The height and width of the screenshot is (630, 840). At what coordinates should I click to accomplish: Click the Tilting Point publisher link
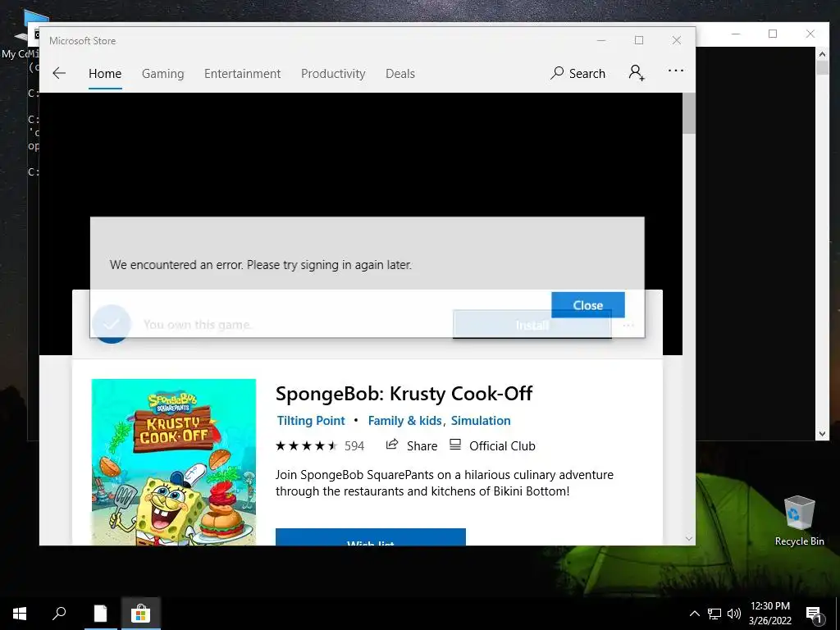coord(311,421)
